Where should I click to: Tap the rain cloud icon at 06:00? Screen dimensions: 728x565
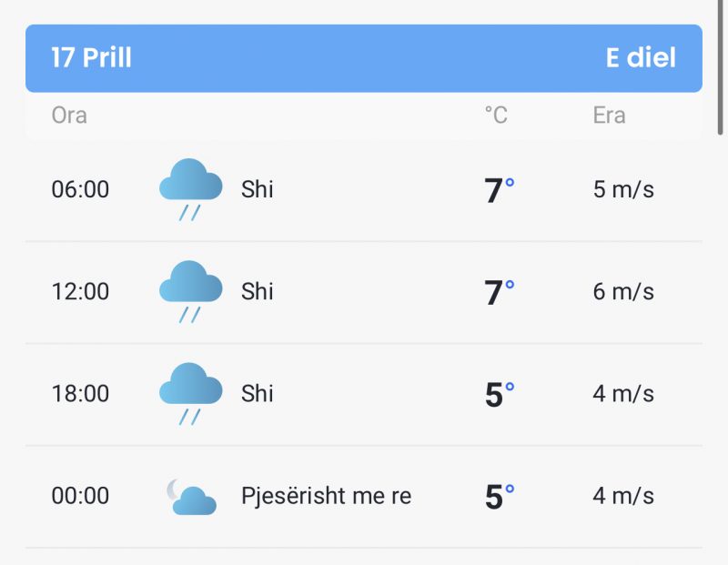coord(190,189)
